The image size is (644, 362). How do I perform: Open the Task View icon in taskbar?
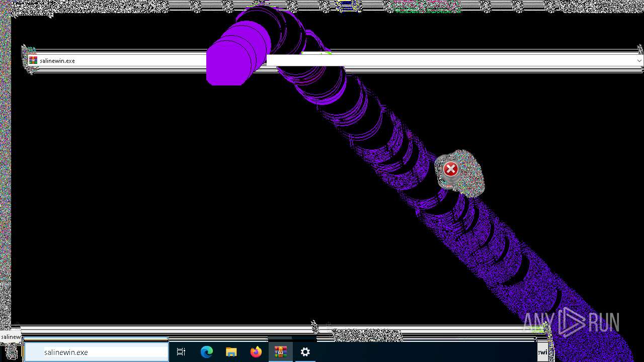point(181,352)
